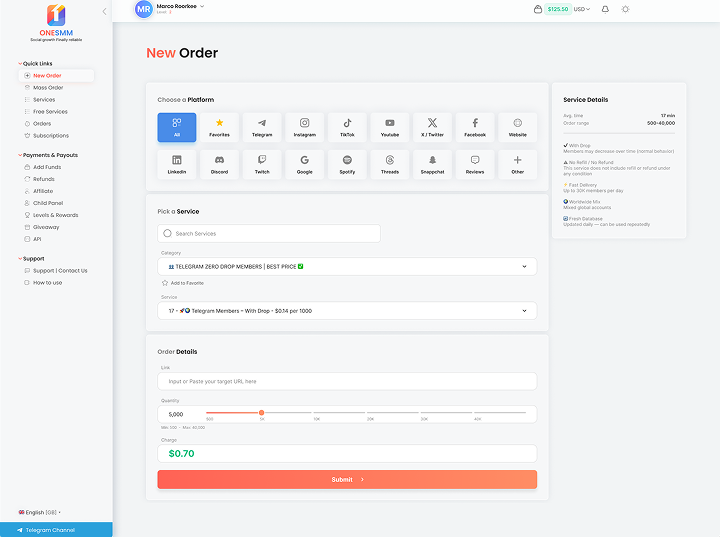
Task: Open the USD currency selector
Action: [x=581, y=9]
